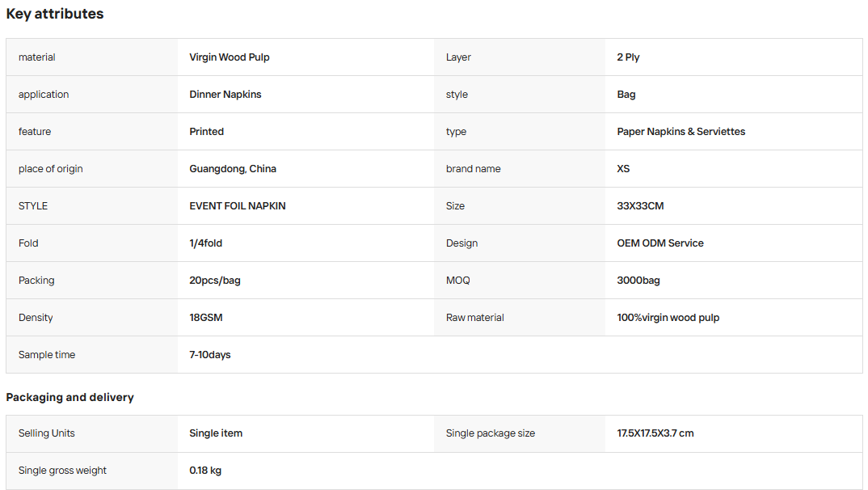This screenshot has width=868, height=490.
Task: Click the 'place of origin' attribute label
Action: (50, 168)
